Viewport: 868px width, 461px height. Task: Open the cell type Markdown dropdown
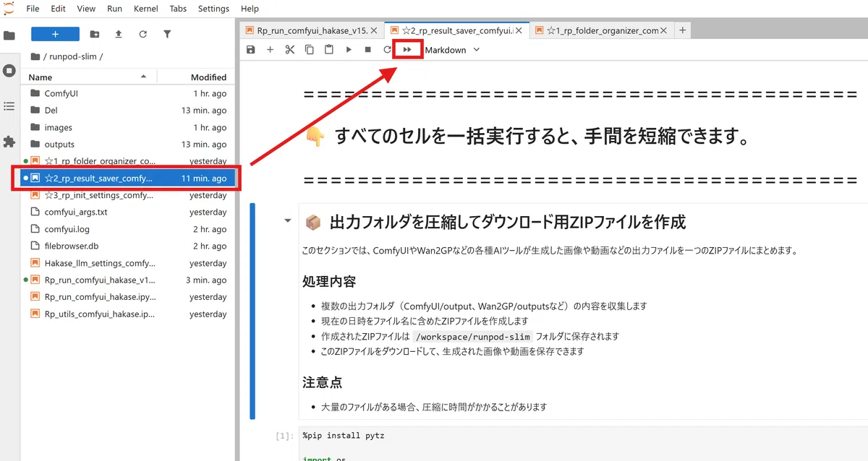pyautogui.click(x=453, y=50)
